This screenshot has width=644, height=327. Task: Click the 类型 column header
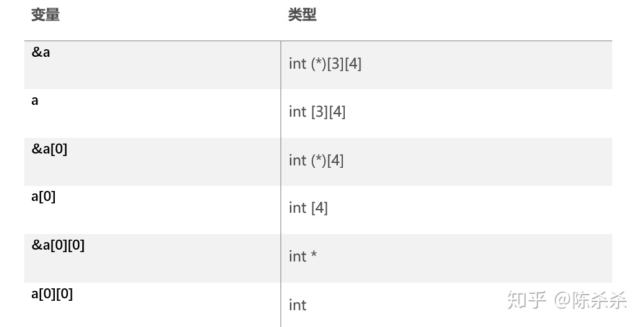[x=302, y=15]
